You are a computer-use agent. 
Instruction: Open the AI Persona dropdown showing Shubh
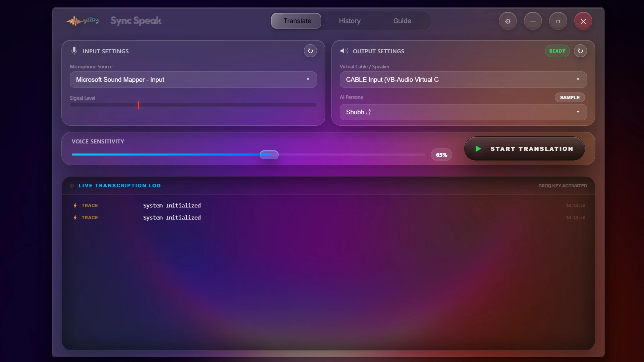[463, 112]
